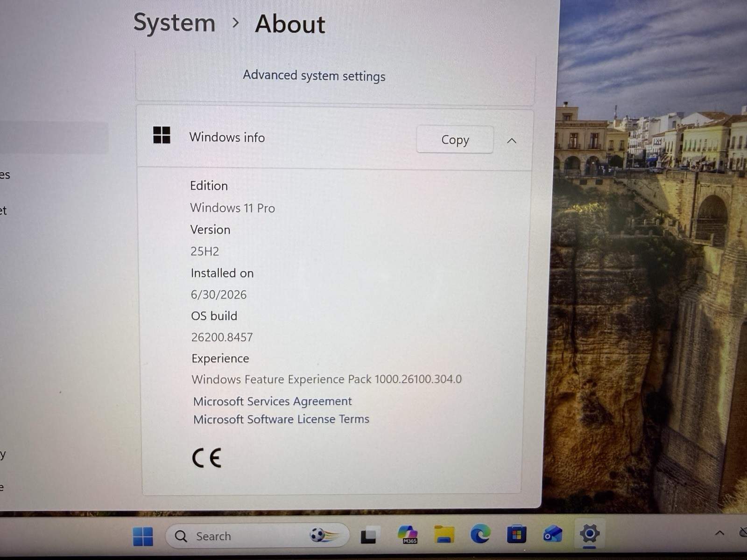Click the 'Experience' label
Image resolution: width=747 pixels, height=560 pixels.
(220, 358)
